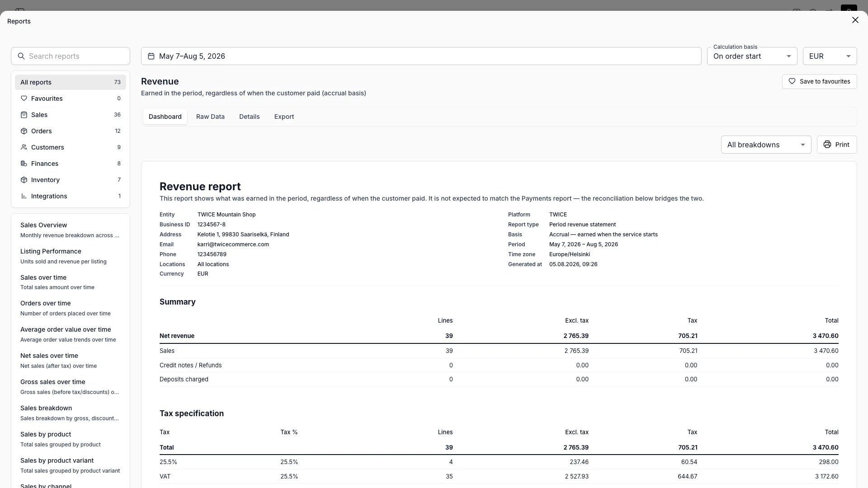Click the 'karri@twicecommerce.com' email value
The width and height of the screenshot is (868, 488).
(233, 244)
